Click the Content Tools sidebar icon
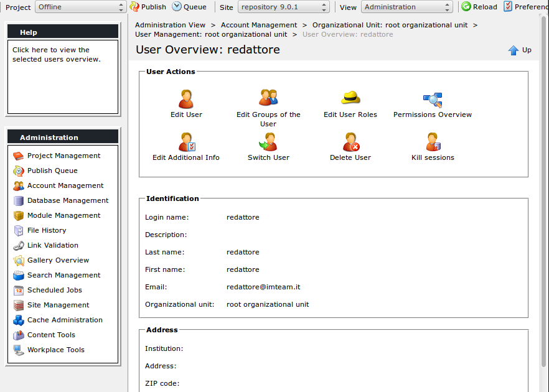 pos(19,335)
